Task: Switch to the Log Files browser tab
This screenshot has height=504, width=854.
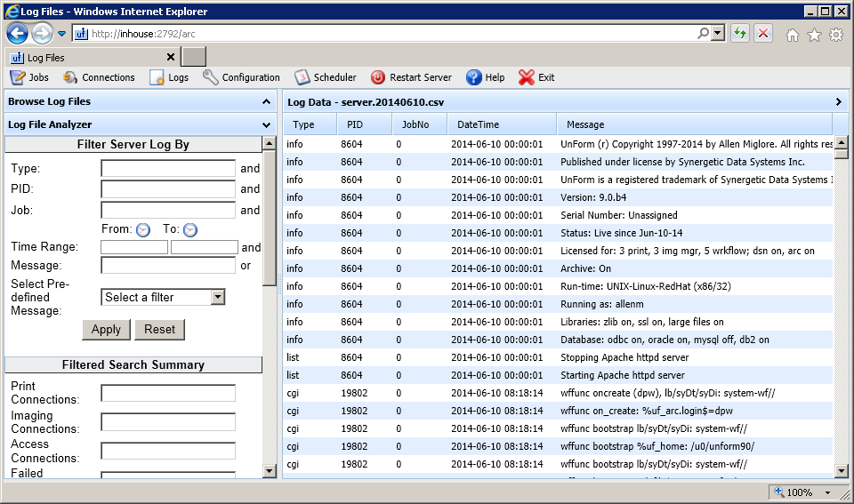Action: pos(90,58)
